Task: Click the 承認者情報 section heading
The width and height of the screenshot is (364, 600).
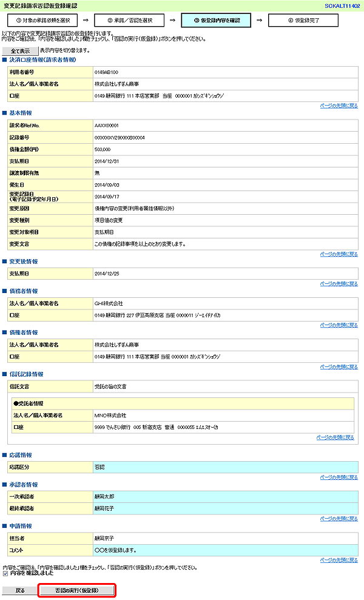Action: 23,485
